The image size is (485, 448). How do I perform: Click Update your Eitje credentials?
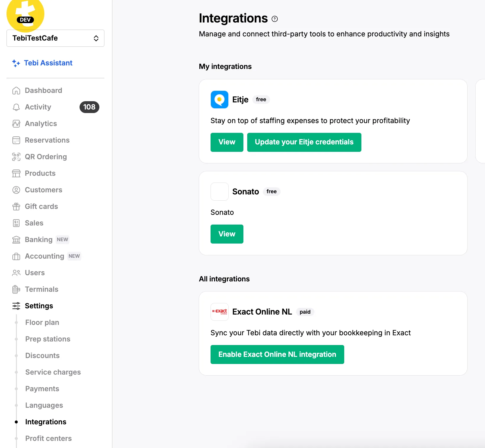pyautogui.click(x=304, y=142)
